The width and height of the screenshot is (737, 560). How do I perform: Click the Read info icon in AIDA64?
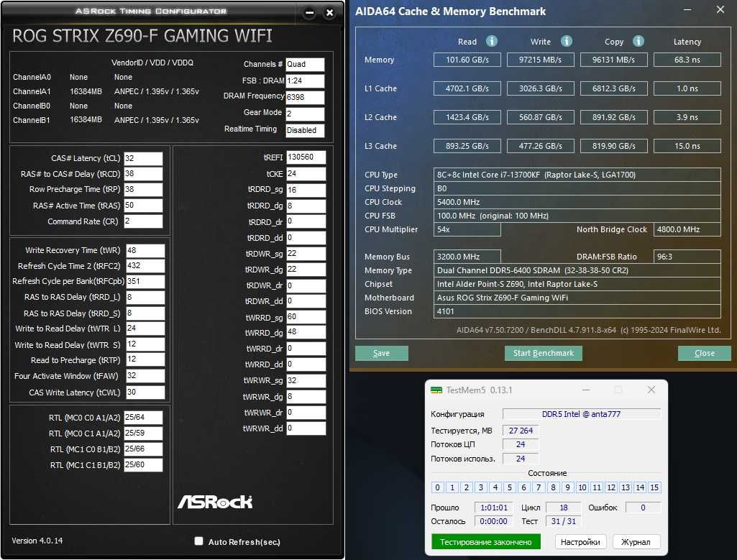tap(492, 42)
